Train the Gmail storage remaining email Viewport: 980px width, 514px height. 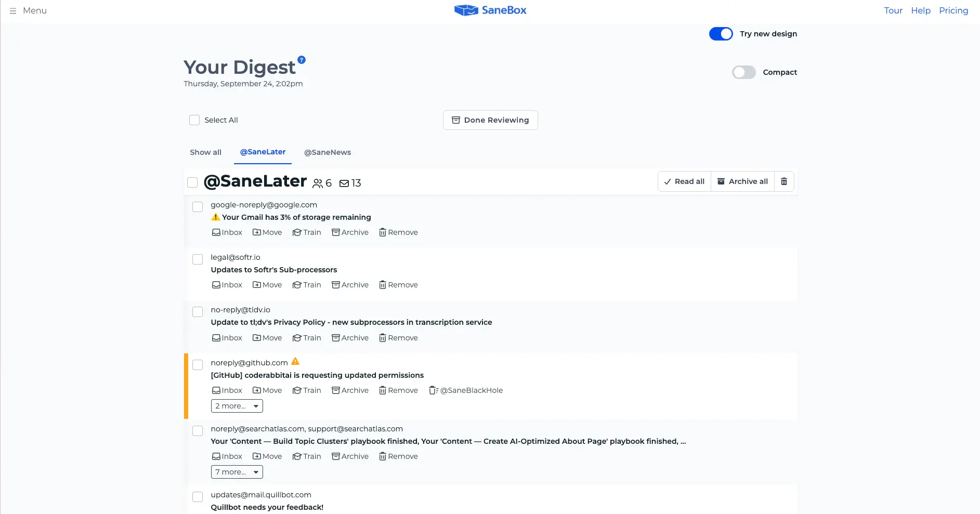307,232
